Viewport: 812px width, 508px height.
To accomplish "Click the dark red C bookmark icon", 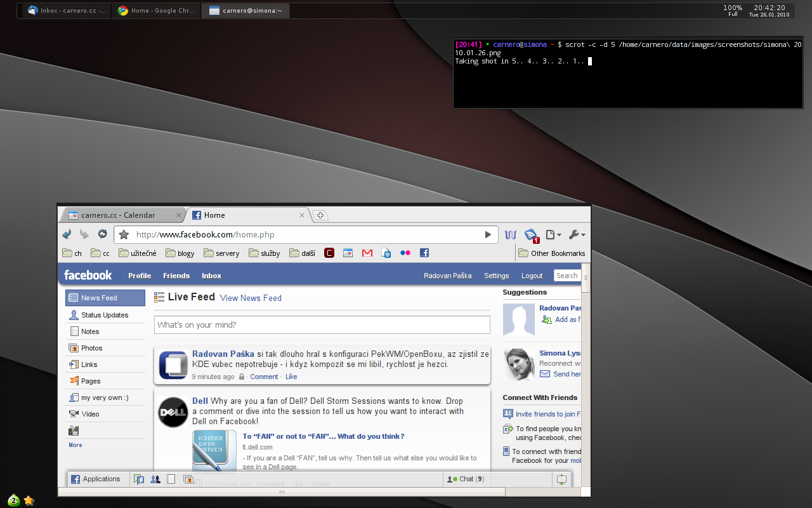I will (x=329, y=253).
